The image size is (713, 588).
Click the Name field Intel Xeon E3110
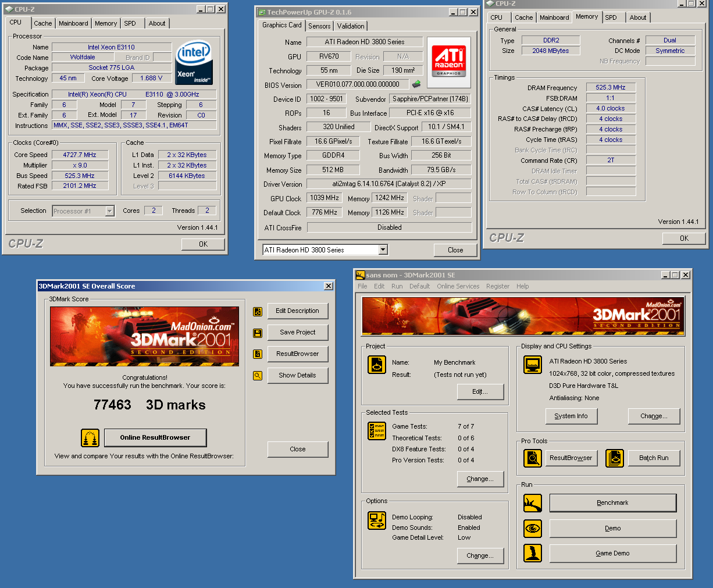coord(112,47)
